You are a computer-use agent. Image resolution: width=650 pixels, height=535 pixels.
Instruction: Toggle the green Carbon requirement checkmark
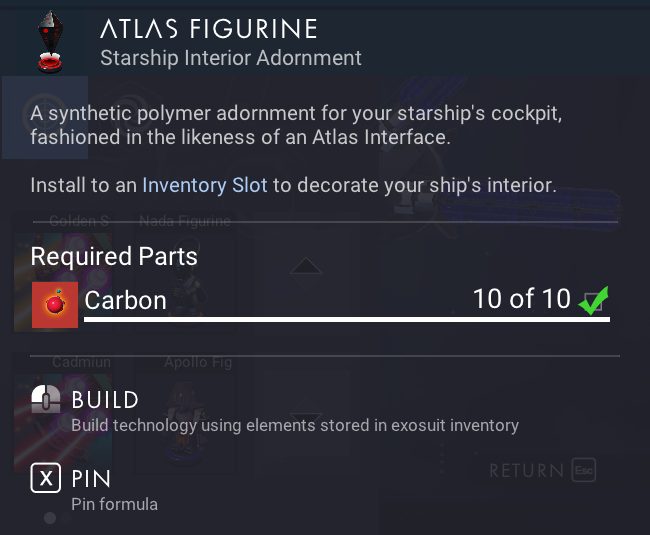point(593,299)
